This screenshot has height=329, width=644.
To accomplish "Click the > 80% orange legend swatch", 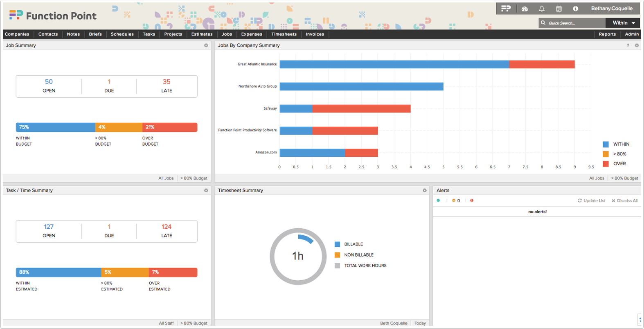I will pos(606,154).
